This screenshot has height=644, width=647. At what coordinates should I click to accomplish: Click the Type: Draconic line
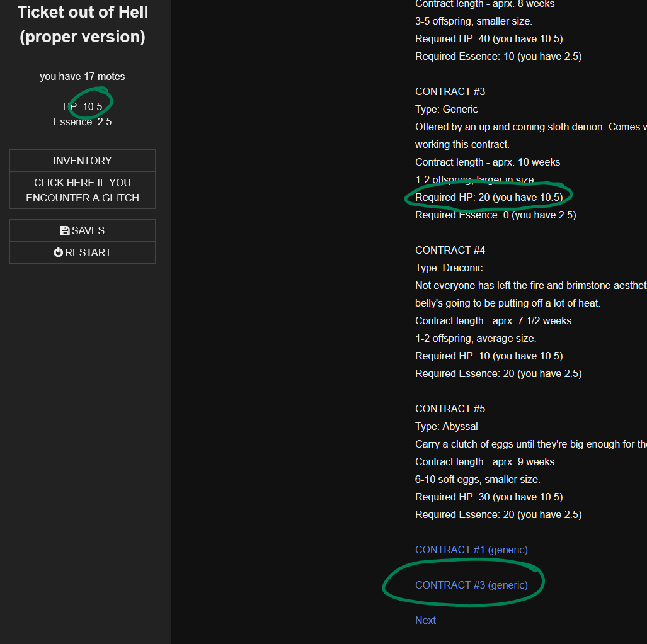449,268
